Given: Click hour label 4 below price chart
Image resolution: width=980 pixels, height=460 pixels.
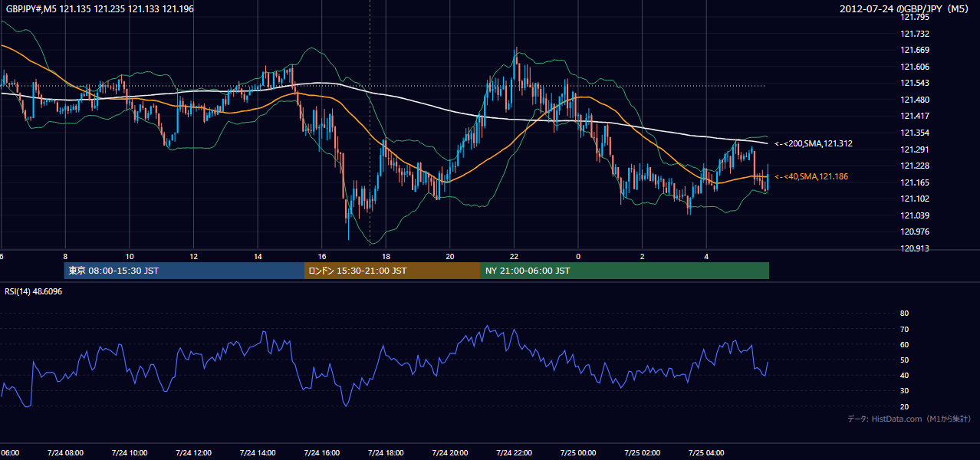Looking at the screenshot, I should pos(706,256).
